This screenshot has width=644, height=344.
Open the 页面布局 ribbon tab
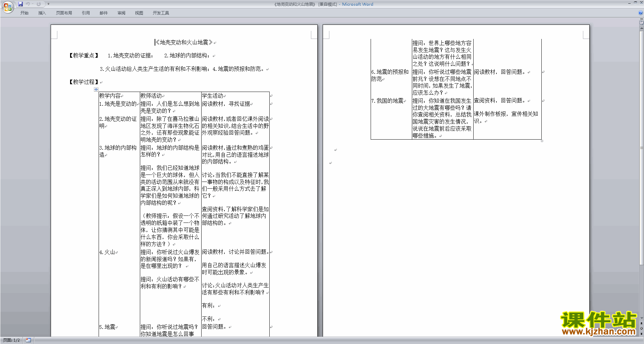tap(64, 13)
